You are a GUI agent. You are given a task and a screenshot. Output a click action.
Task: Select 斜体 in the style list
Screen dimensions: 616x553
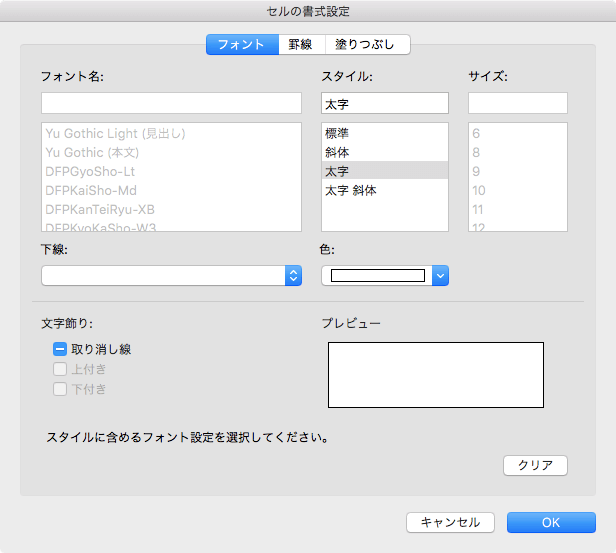(337, 152)
